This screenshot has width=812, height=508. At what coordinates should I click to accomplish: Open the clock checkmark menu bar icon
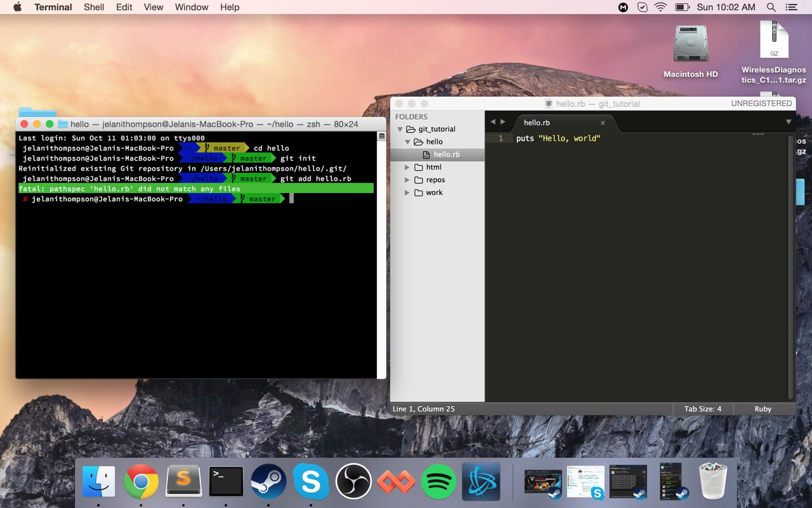pyautogui.click(x=642, y=7)
